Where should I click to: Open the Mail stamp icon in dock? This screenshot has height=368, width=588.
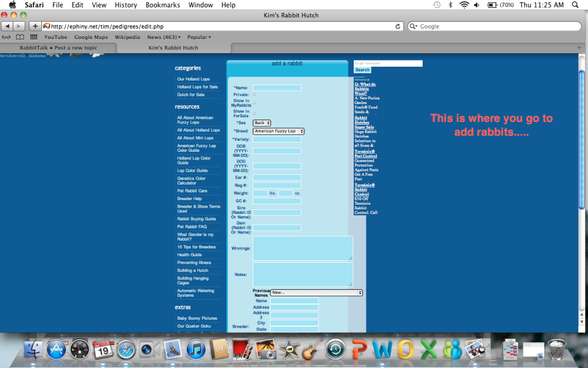coord(172,350)
